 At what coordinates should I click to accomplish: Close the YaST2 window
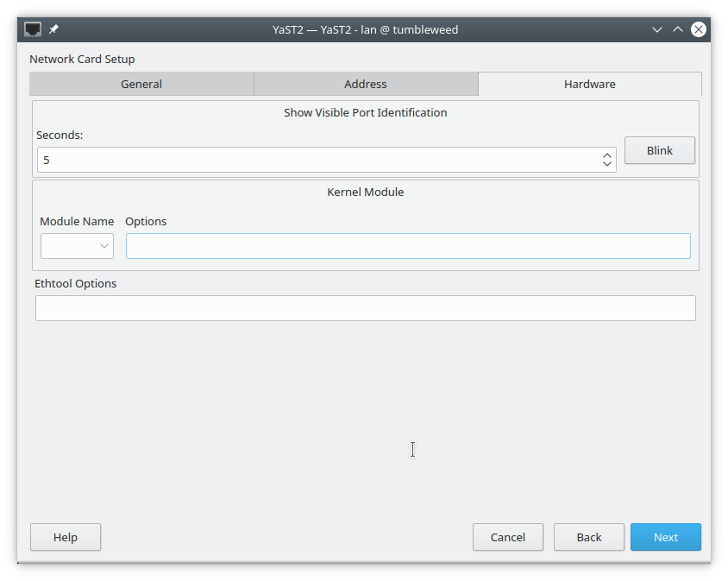699,29
